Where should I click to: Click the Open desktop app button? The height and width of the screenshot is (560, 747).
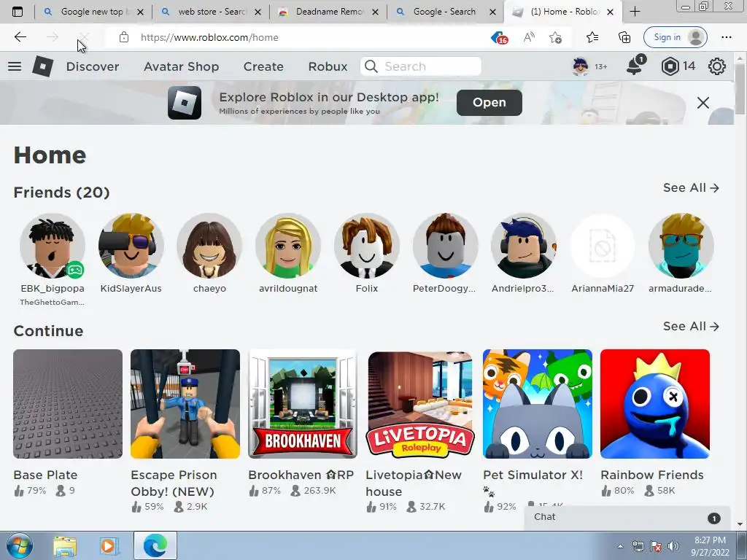tap(489, 102)
